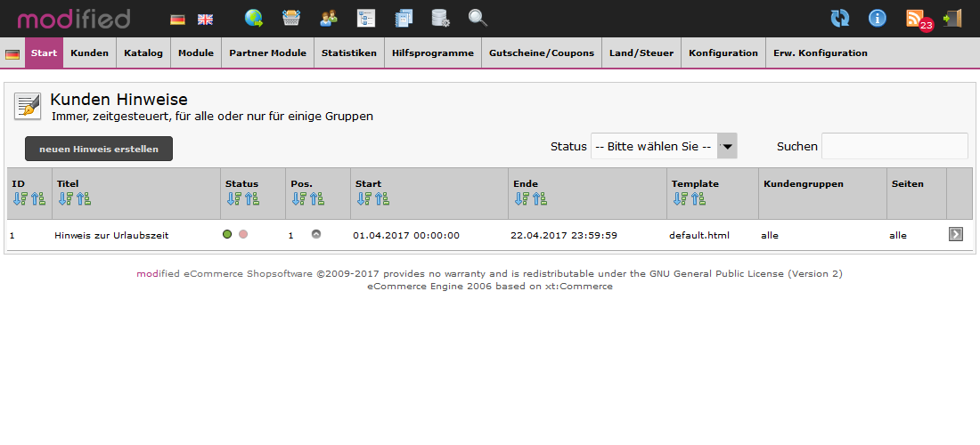Click the magnifying glass search icon
Viewport: 980px width, 445px height.
point(478,18)
